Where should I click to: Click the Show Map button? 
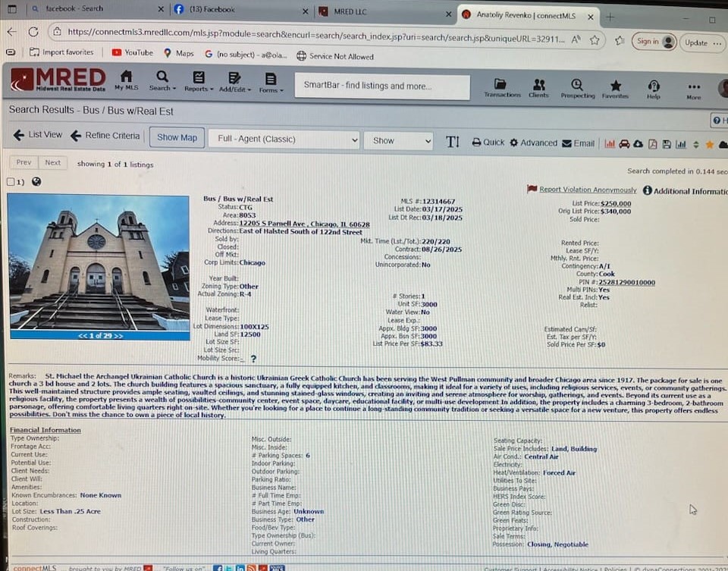click(177, 137)
